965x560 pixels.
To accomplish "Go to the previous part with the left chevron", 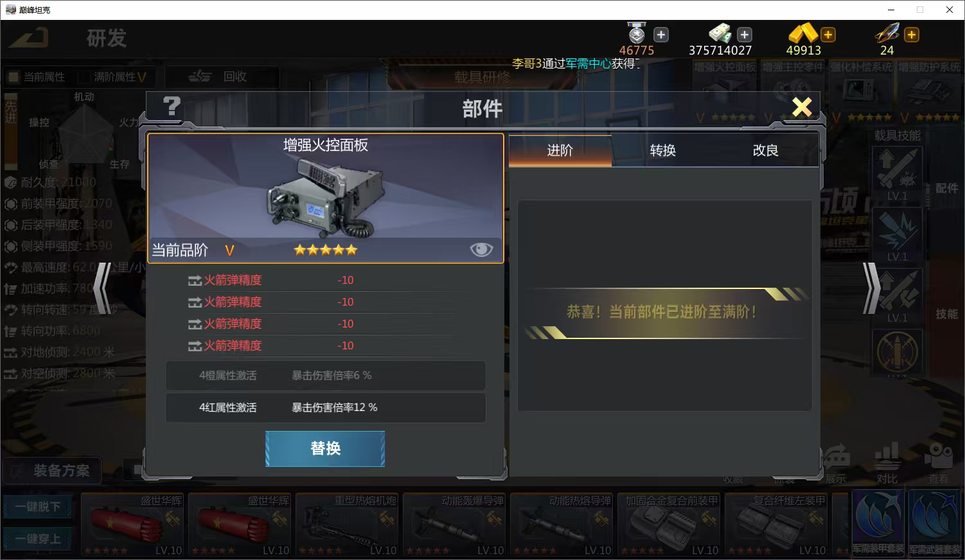I will coord(102,288).
